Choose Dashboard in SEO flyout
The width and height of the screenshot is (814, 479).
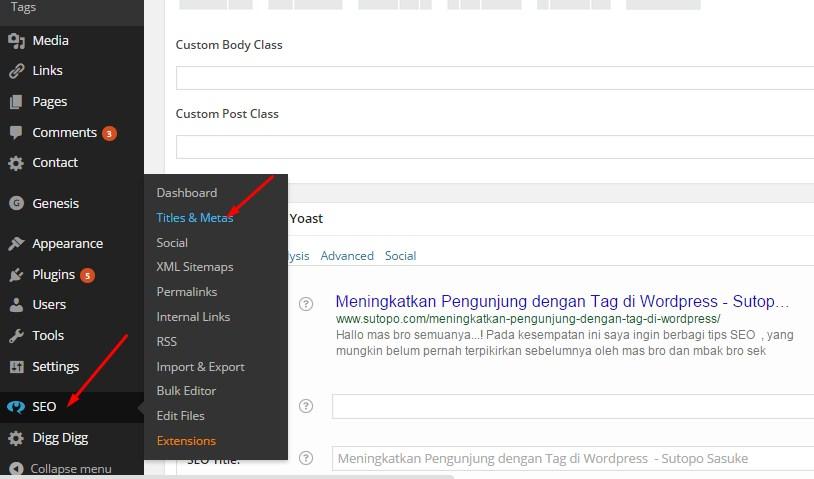[187, 193]
